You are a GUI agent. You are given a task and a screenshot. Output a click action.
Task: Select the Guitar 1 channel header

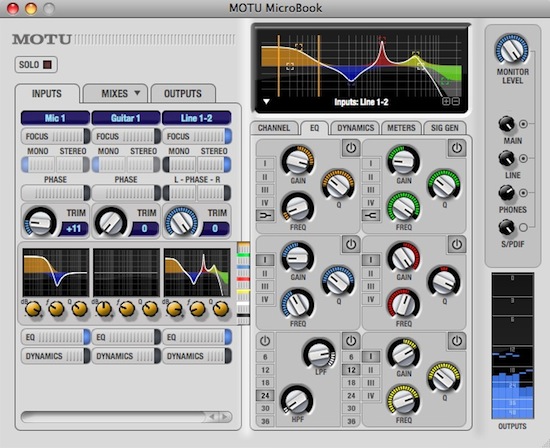[x=126, y=118]
